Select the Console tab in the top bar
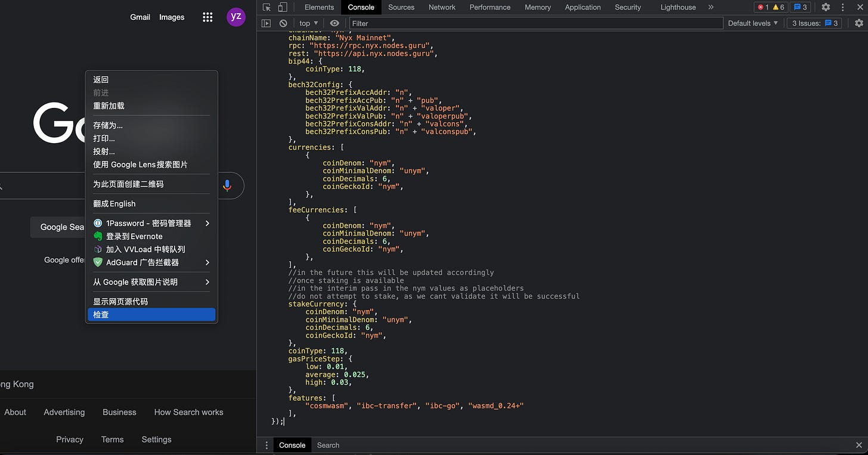This screenshot has width=868, height=455. 361,7
